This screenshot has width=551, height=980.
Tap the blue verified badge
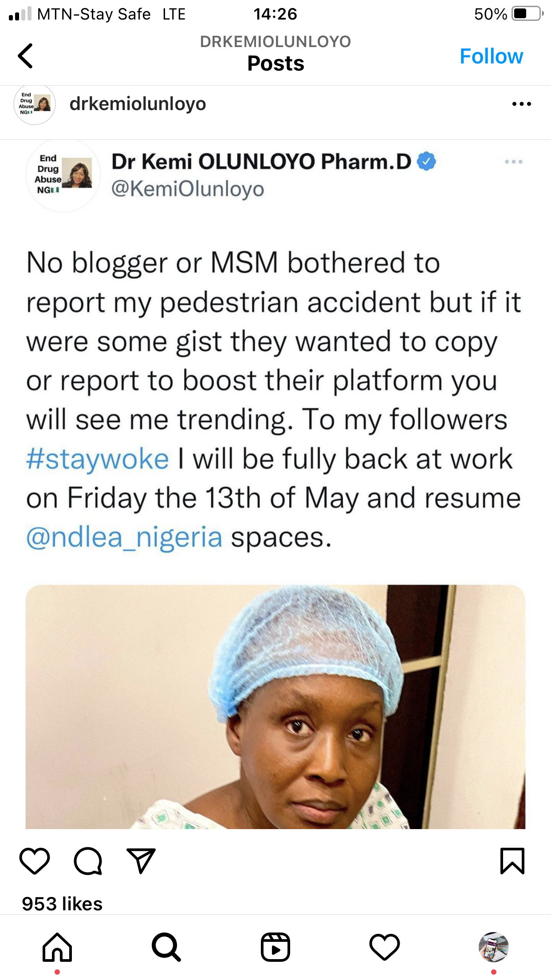(x=427, y=162)
